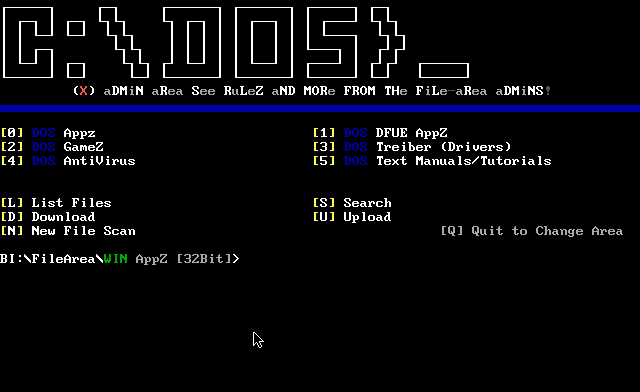This screenshot has height=392, width=640.
Task: Click the BI:\FileArea\WIN AppZ [32Bit] prompt
Action: click(120, 259)
